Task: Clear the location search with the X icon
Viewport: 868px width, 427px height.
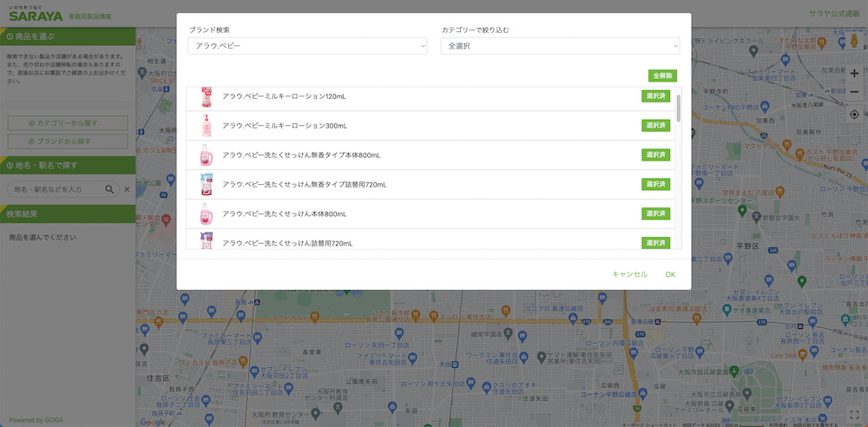Action: click(x=127, y=189)
